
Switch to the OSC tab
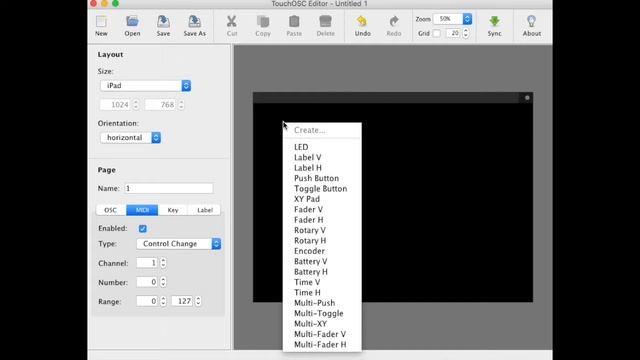[x=111, y=210]
